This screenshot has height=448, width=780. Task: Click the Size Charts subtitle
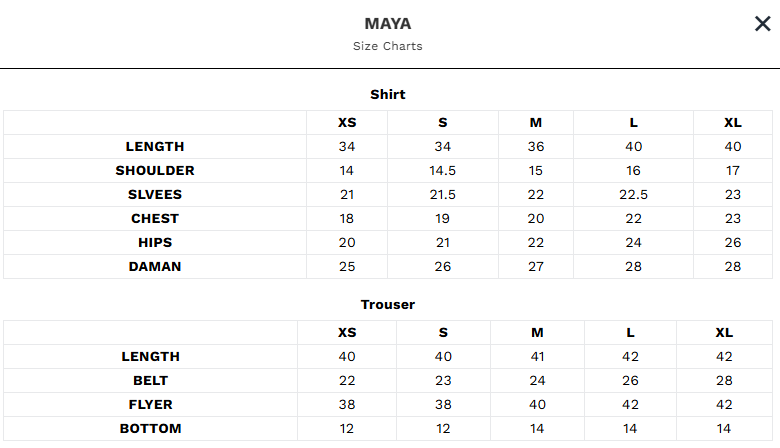click(x=388, y=46)
